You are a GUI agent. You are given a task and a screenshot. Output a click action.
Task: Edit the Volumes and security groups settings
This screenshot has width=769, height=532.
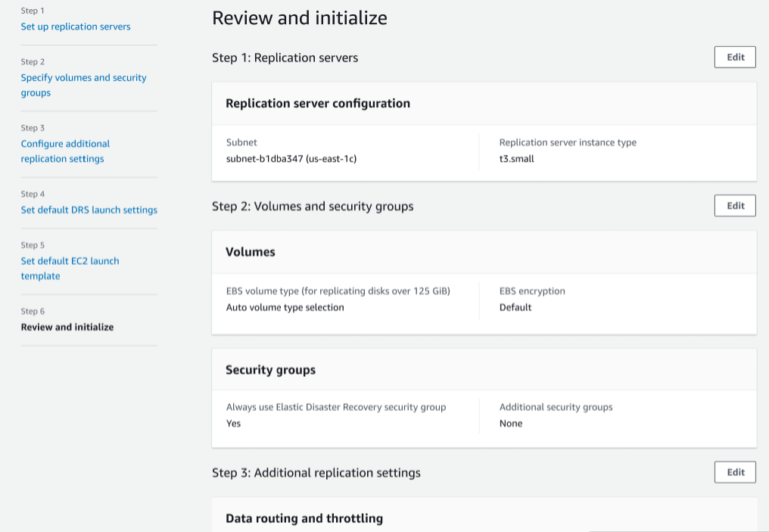click(734, 205)
